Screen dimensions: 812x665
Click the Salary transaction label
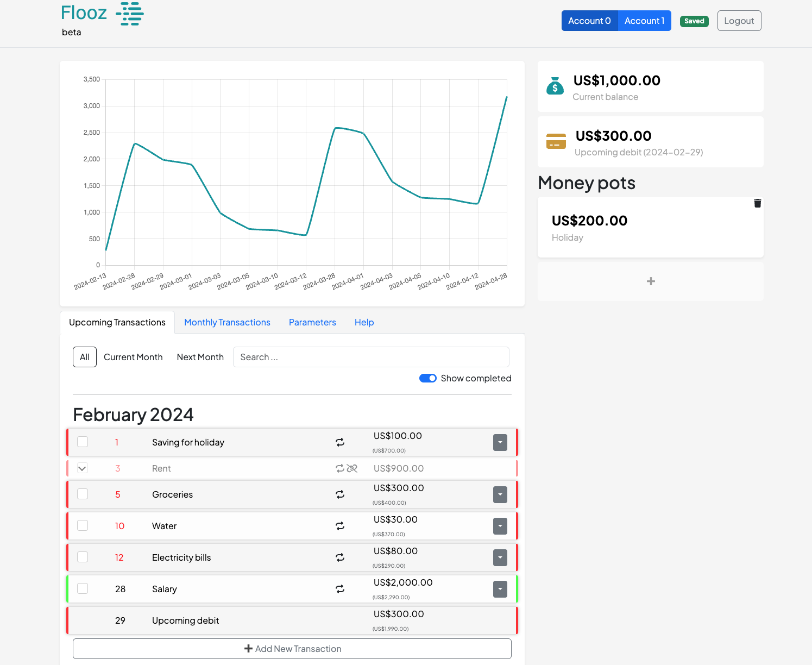pos(165,589)
